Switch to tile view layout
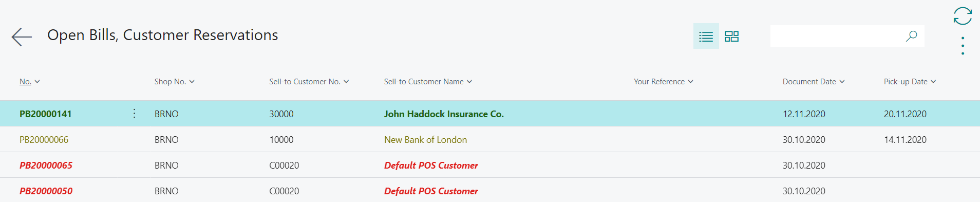The width and height of the screenshot is (980, 202). [731, 36]
